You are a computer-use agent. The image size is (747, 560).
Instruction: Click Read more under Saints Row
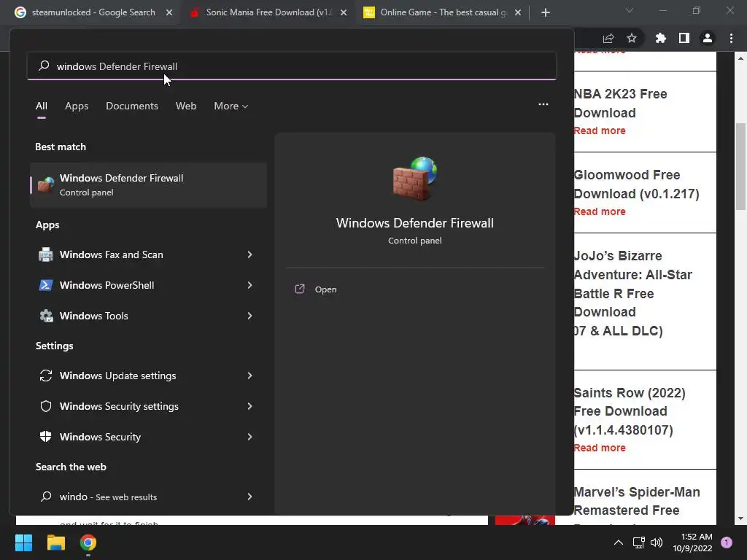click(600, 448)
